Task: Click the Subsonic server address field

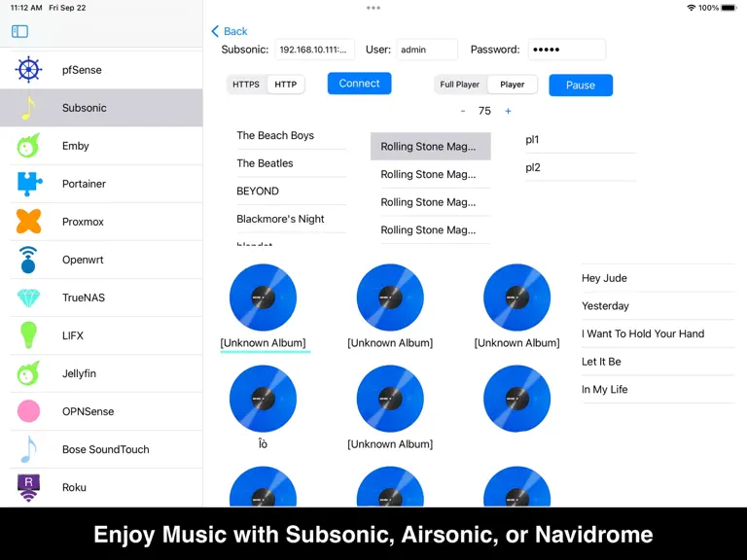Action: 315,50
